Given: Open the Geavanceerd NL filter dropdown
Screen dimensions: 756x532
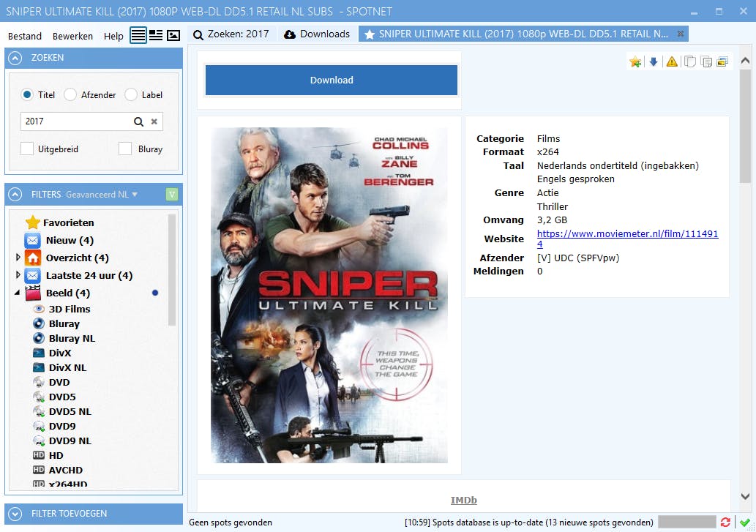Looking at the screenshot, I should tap(102, 194).
